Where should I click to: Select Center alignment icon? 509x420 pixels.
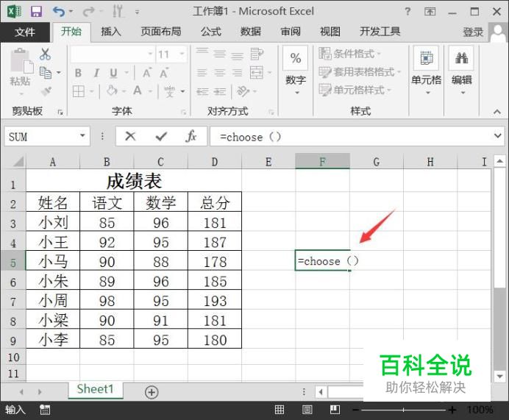(220, 73)
